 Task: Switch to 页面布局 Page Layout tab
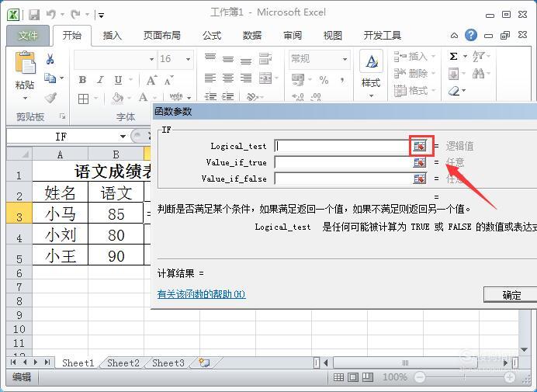[x=162, y=35]
